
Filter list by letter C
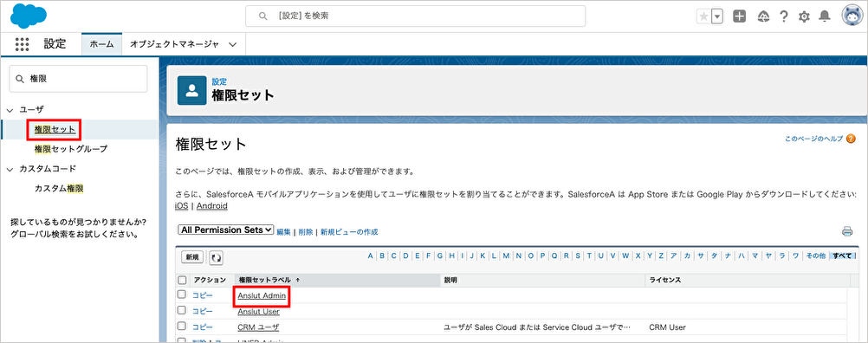393,256
